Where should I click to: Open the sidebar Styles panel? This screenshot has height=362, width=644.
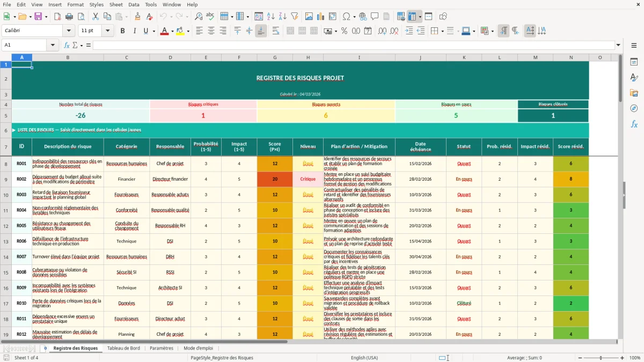634,78
